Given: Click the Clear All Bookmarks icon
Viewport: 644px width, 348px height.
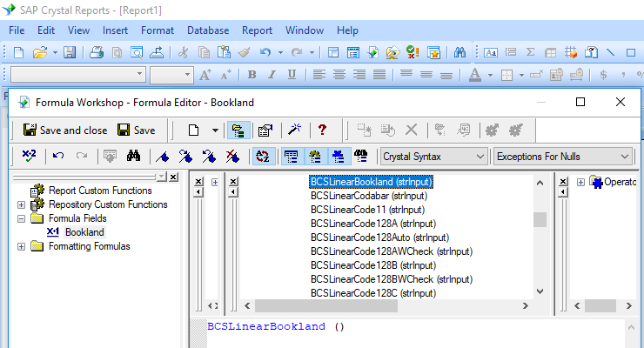Looking at the screenshot, I should point(232,157).
